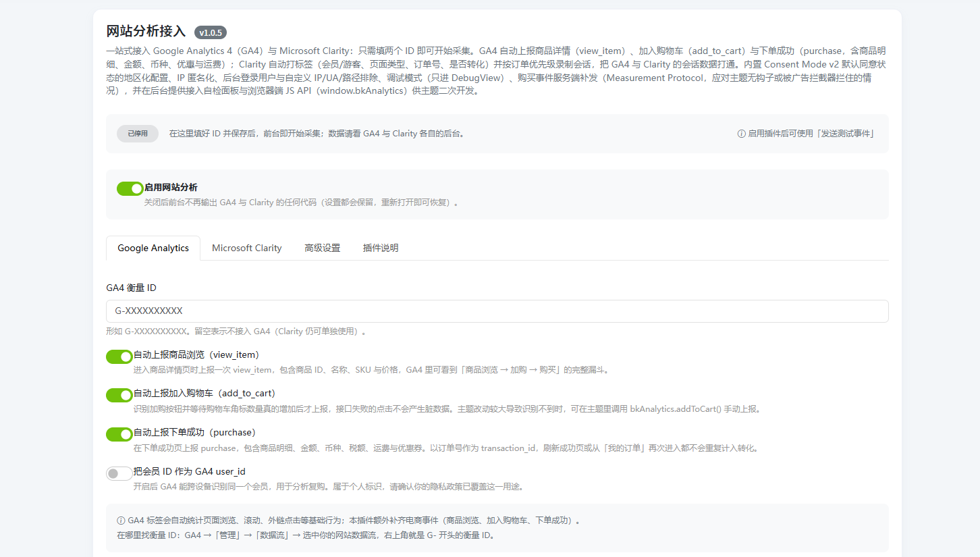The height and width of the screenshot is (557, 980).
Task: Switch to the Microsoft Clarity tab
Action: [x=246, y=248]
